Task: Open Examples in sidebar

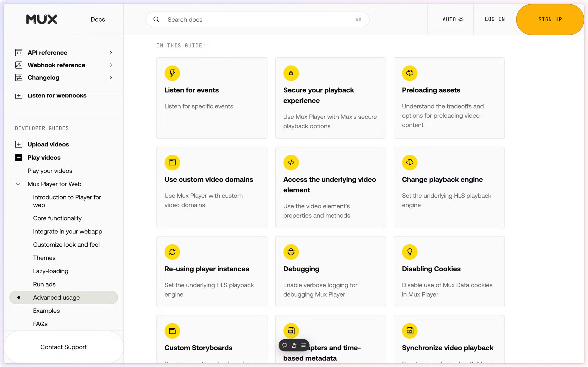Action: tap(46, 311)
